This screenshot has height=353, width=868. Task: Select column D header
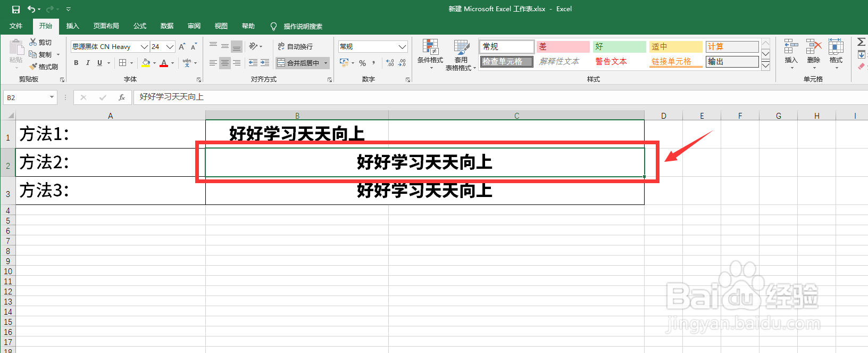point(664,116)
